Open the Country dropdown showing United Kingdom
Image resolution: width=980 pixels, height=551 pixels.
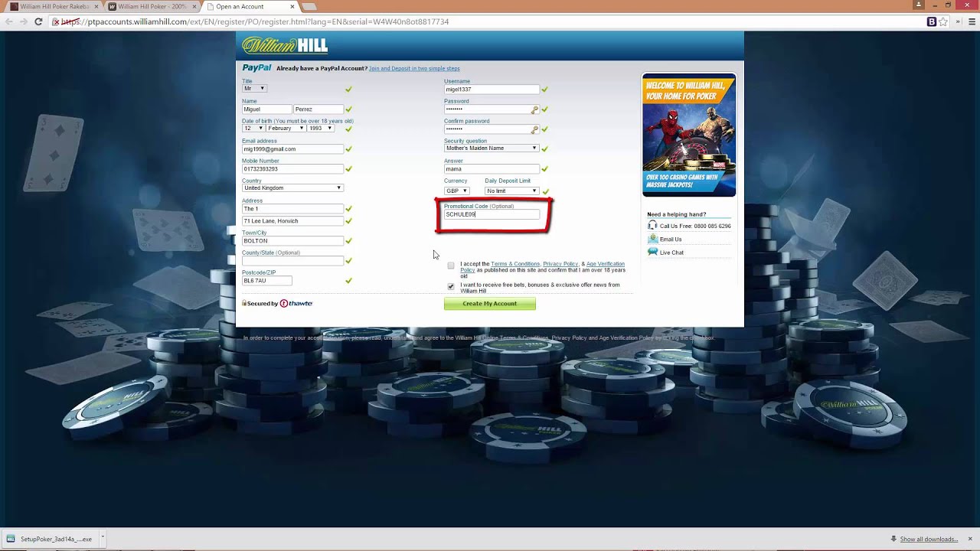292,188
